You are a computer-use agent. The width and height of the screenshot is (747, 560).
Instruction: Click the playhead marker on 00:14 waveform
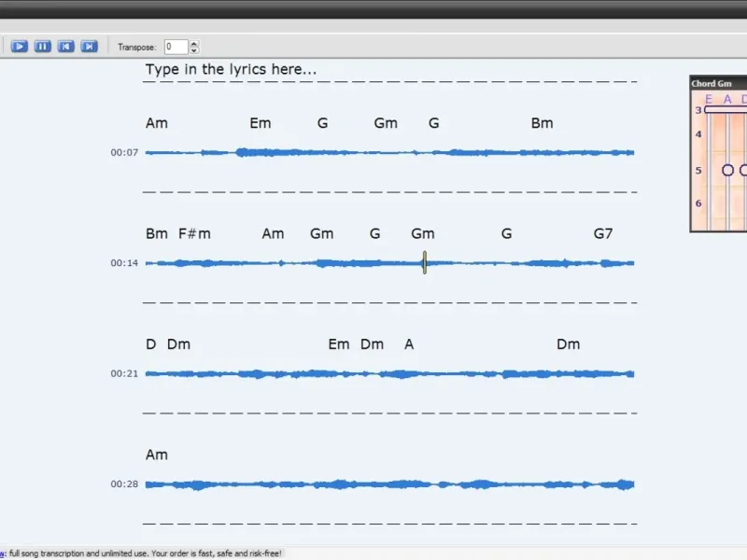pyautogui.click(x=425, y=263)
